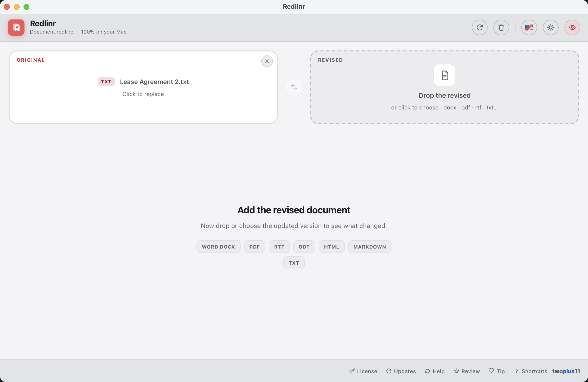This screenshot has height=382, width=588.
Task: Click the TXT badge beside Lease Agreement
Action: (106, 82)
